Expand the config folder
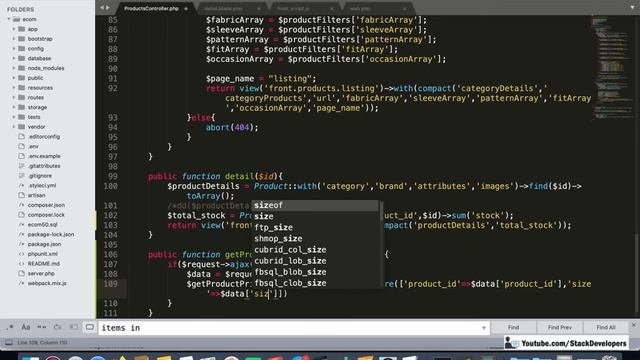This screenshot has height=360, width=640. tap(14, 49)
